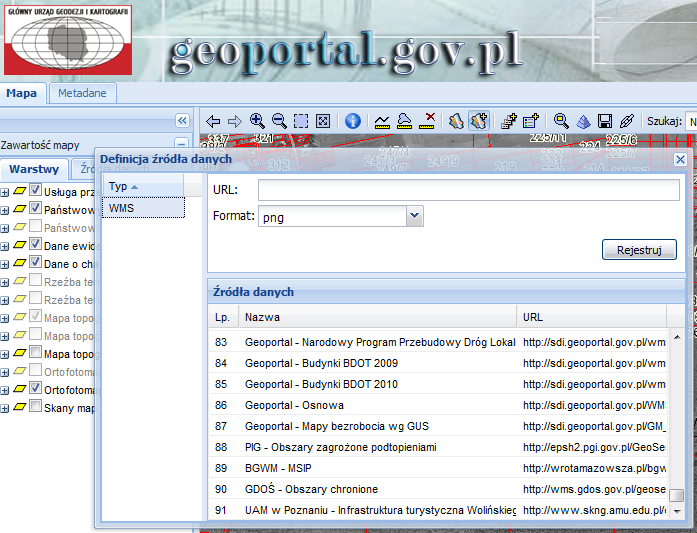Click the stacked layers with plus icon

pos(509,121)
